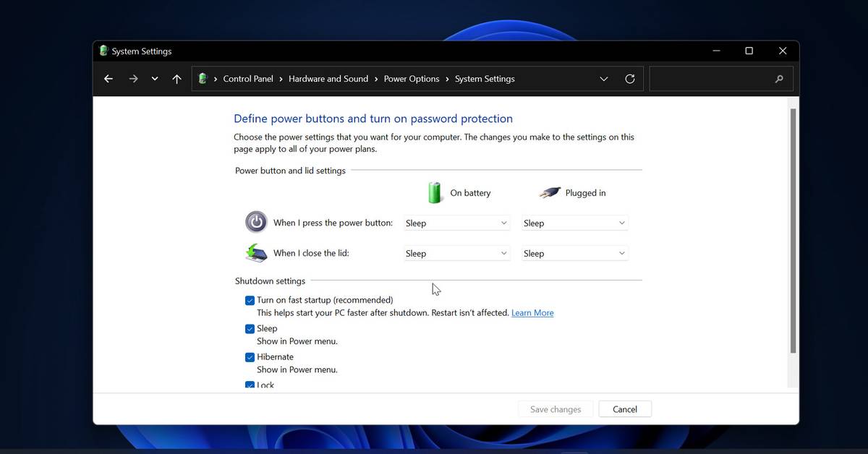This screenshot has width=868, height=454.
Task: Click the power button icon
Action: tap(256, 222)
